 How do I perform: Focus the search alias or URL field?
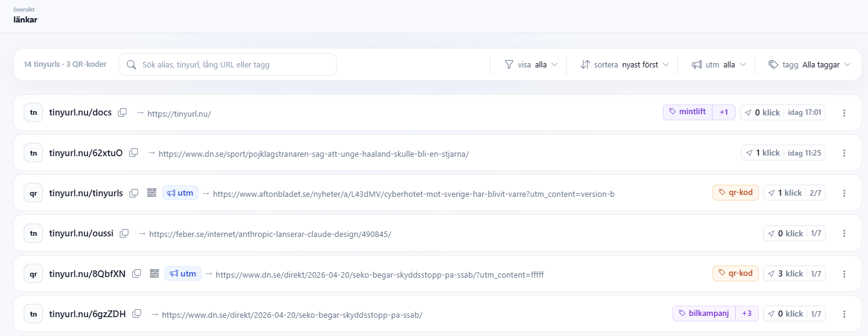[x=228, y=64]
